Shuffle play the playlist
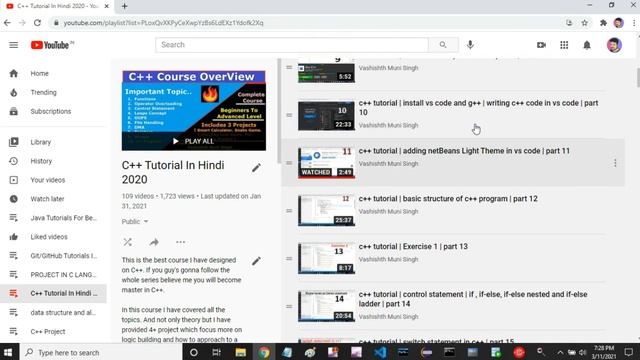This screenshot has width=640, height=360. [x=128, y=242]
